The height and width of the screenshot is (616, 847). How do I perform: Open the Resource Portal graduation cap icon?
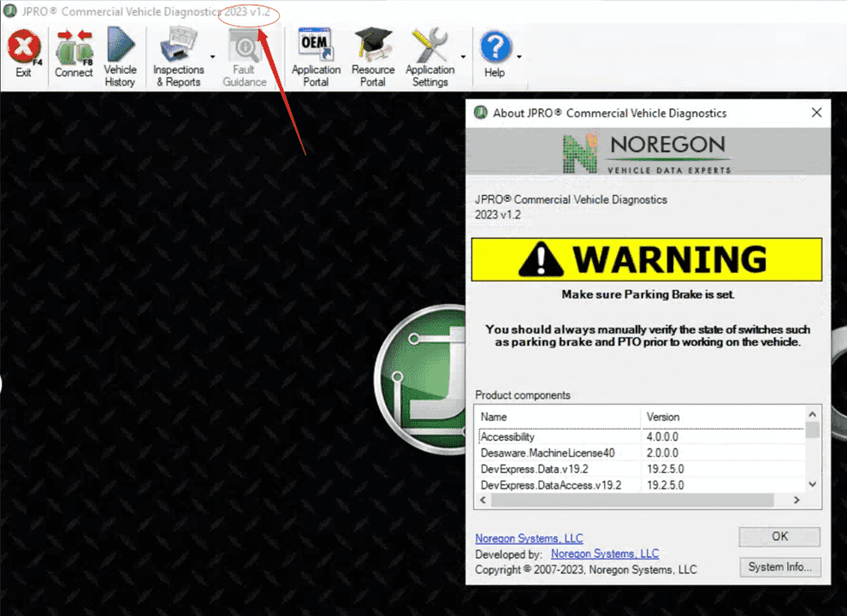click(373, 44)
